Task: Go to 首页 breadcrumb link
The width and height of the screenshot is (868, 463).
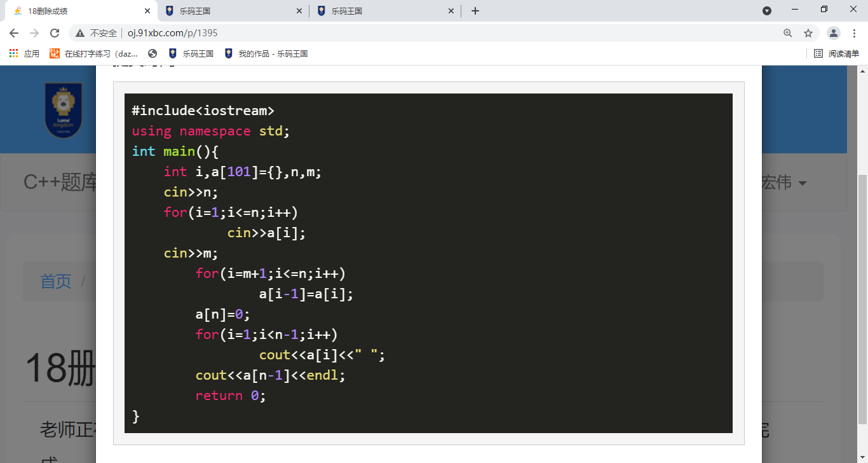Action: pyautogui.click(x=56, y=281)
